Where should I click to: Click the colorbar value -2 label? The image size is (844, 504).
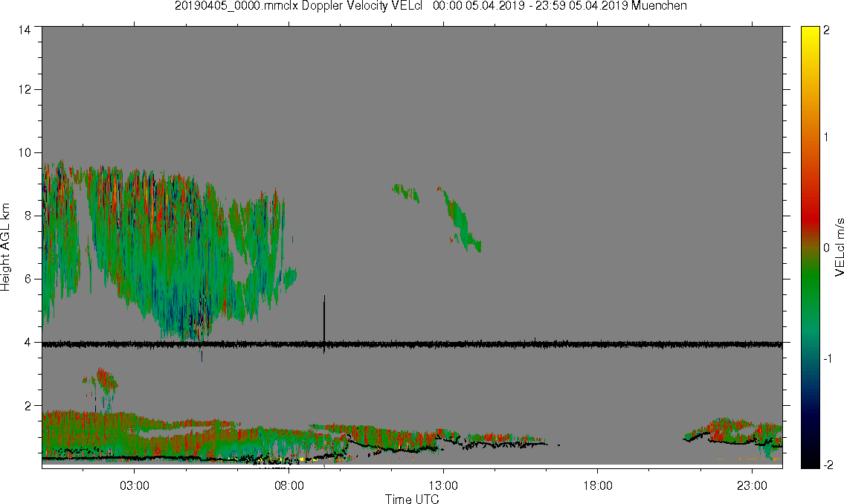828,465
